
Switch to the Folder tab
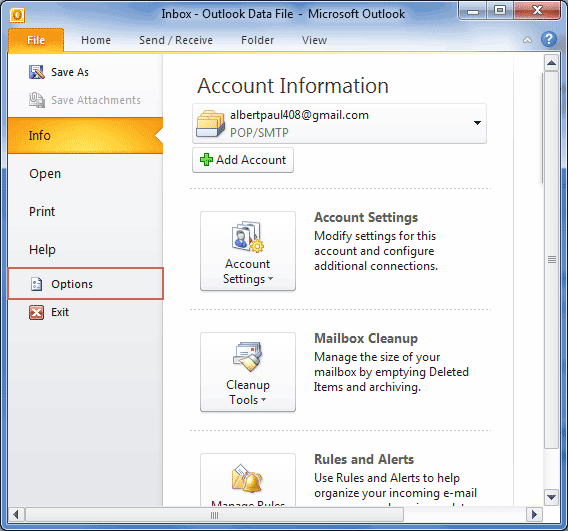tap(257, 40)
